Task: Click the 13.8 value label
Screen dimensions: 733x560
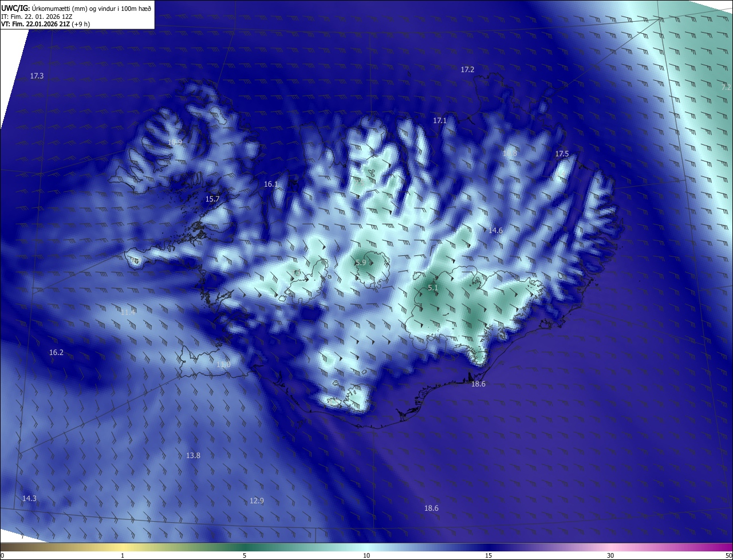Action: click(193, 455)
